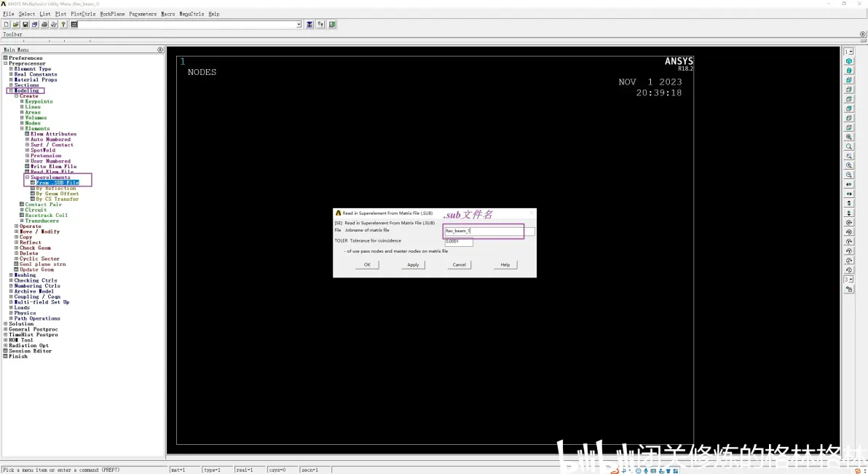Click the Report Generator icon
The height and width of the screenshot is (474, 868).
[54, 24]
